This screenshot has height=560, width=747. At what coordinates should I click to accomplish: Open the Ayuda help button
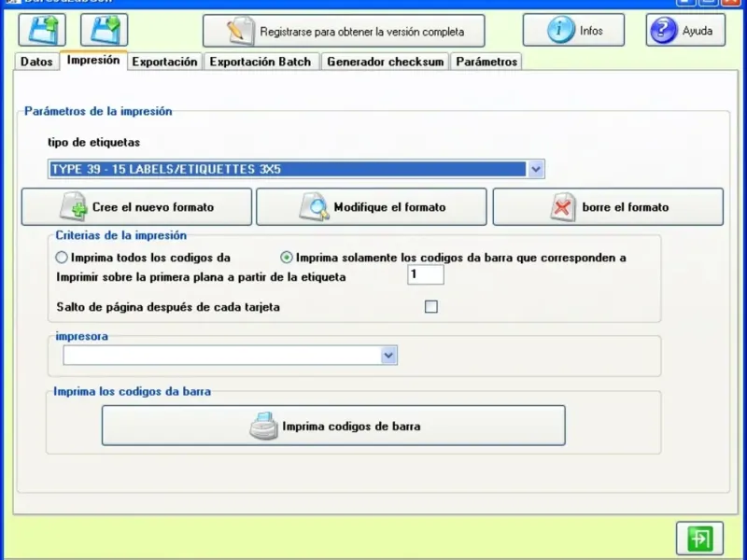pyautogui.click(x=685, y=30)
